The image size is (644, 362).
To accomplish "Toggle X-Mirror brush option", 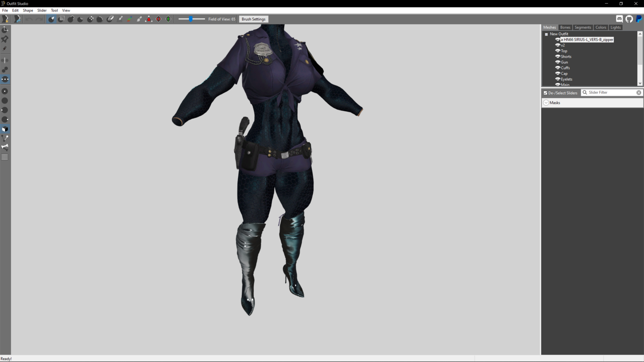I will coord(5,60).
